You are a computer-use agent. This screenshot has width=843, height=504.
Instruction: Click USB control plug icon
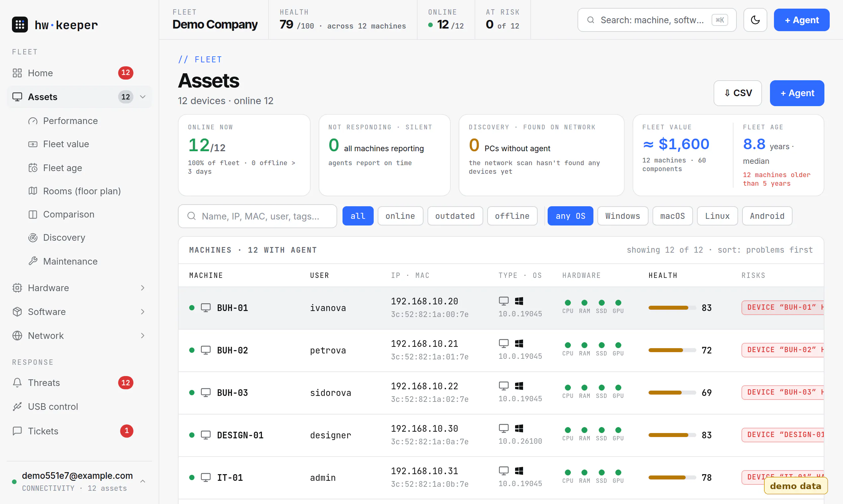pos(17,406)
